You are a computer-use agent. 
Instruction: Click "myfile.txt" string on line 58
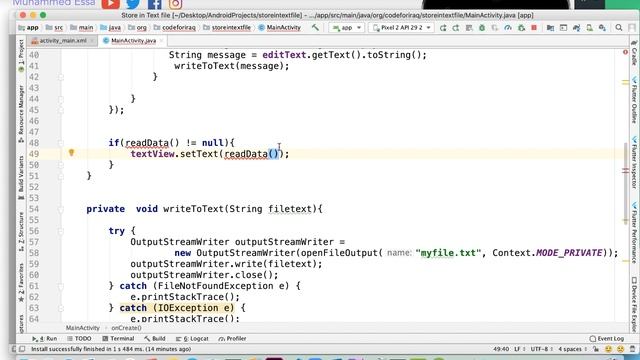click(x=448, y=253)
